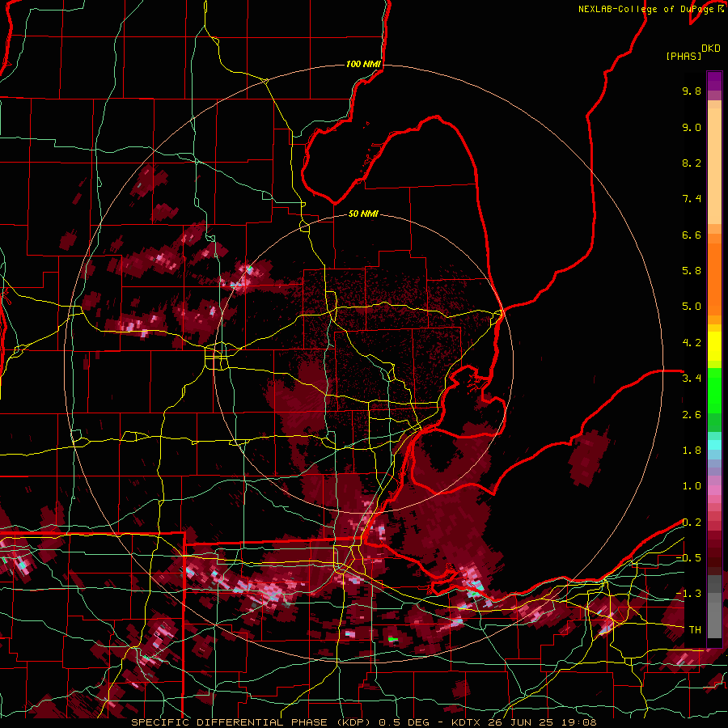Click the yellow band of the color scale

coord(714,346)
